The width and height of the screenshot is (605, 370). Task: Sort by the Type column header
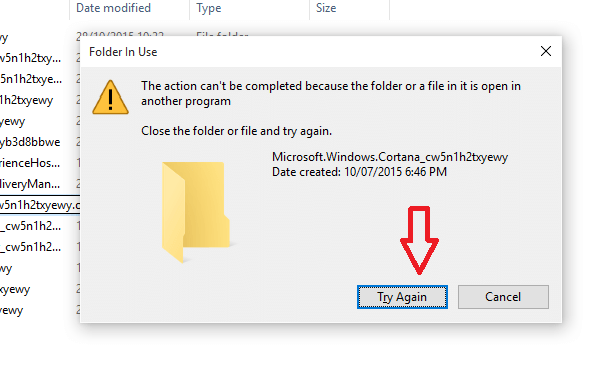(x=209, y=8)
